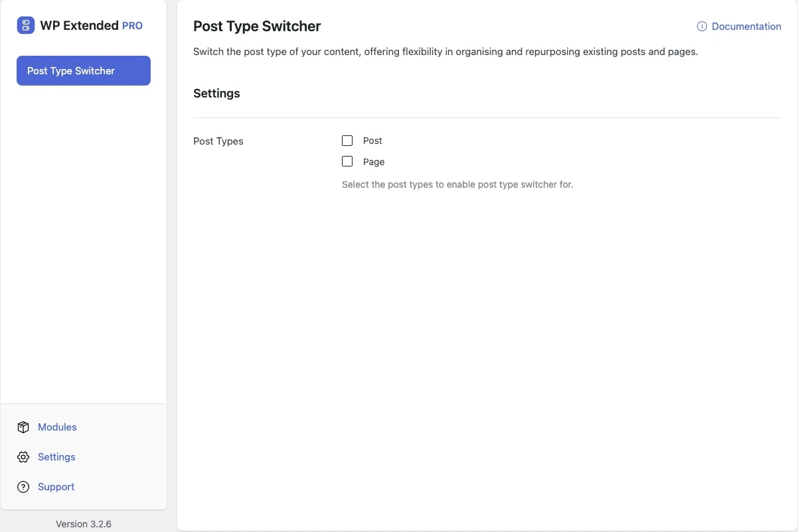Open the Documentation link
The height and width of the screenshot is (532, 798).
click(746, 27)
